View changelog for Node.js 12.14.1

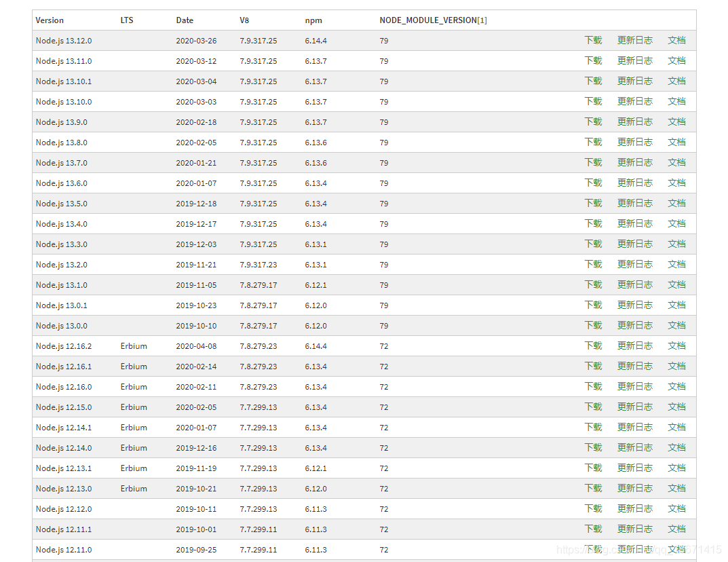point(634,428)
